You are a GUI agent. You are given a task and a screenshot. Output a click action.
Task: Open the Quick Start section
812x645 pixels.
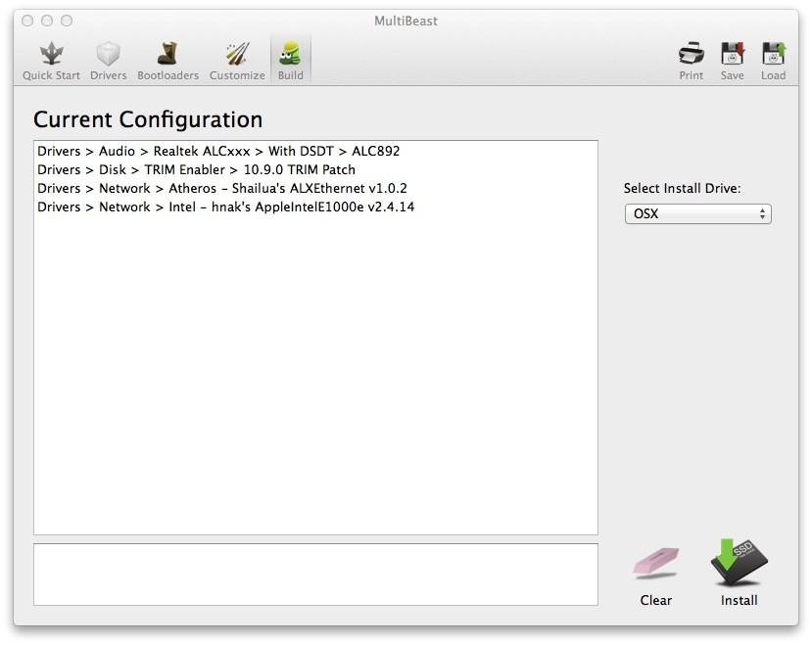point(51,61)
